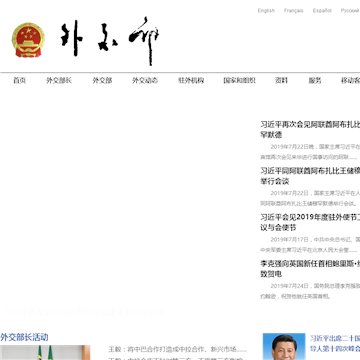The width and height of the screenshot is (360, 360).
Task: Click summary text dated 2019年7月24日
Action: pyautogui.click(x=310, y=291)
